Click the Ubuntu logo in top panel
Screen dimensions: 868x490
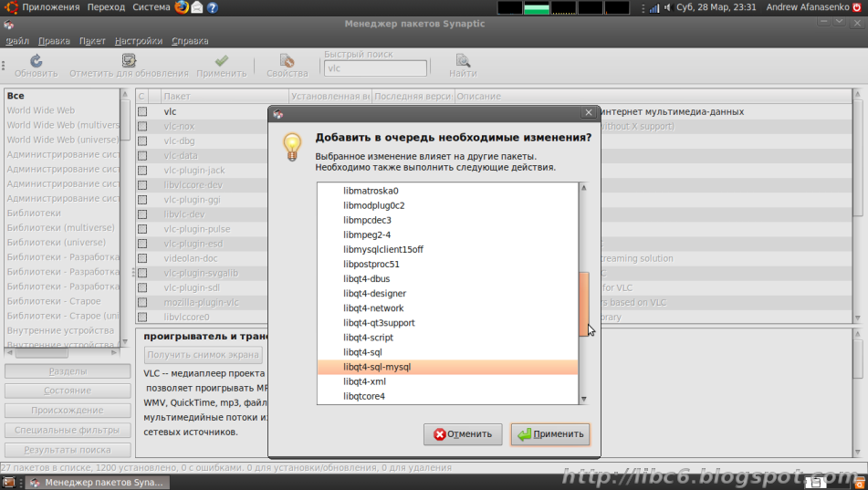[11, 7]
